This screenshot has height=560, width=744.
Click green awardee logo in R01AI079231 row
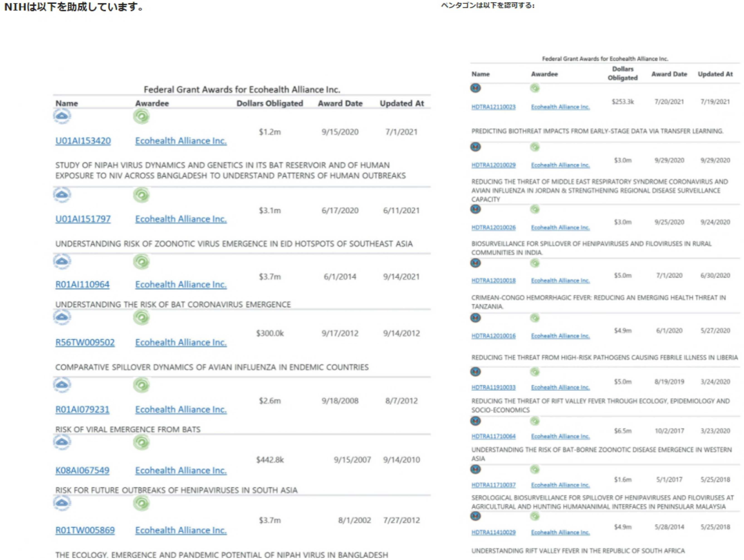141,385
